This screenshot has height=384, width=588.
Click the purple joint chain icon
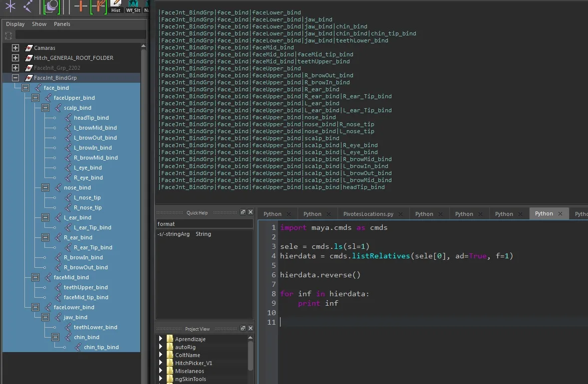click(x=28, y=6)
